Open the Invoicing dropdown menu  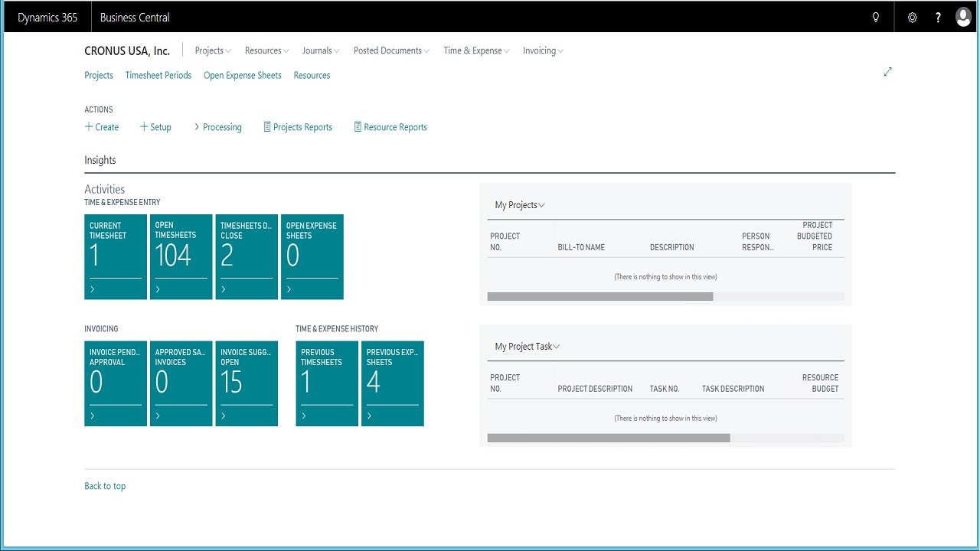(543, 51)
